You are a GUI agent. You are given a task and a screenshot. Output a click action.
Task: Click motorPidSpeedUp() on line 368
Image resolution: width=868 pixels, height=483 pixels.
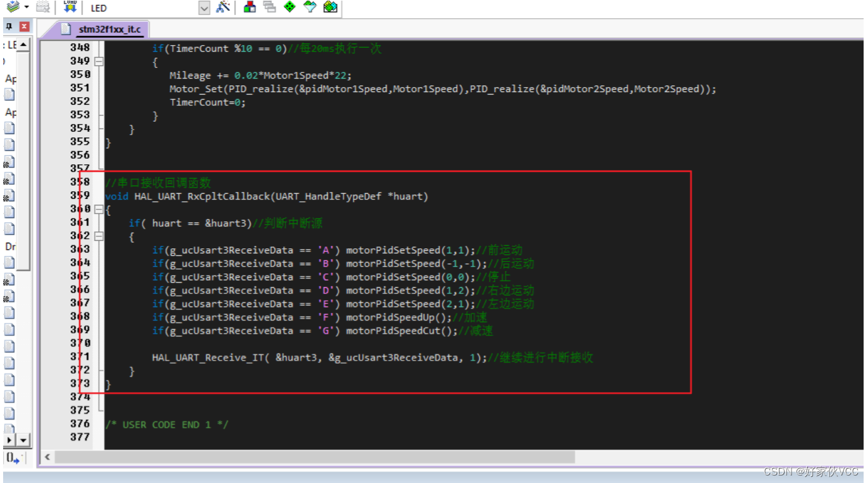click(399, 317)
